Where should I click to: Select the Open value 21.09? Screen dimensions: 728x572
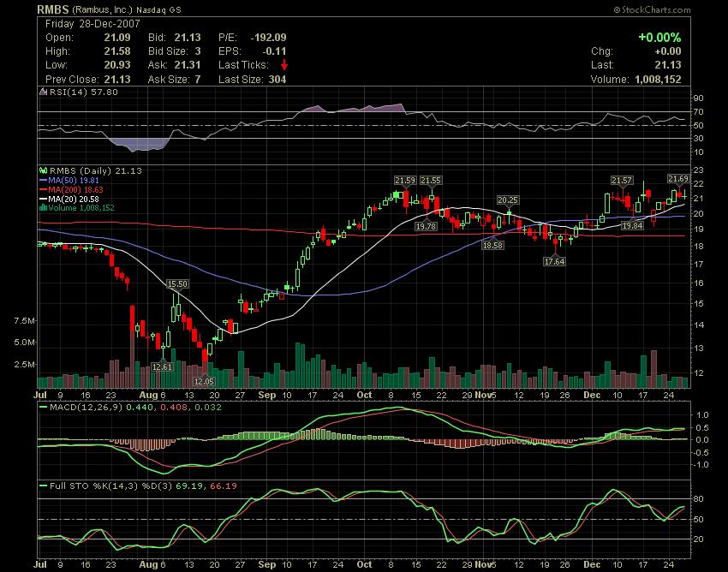point(117,37)
